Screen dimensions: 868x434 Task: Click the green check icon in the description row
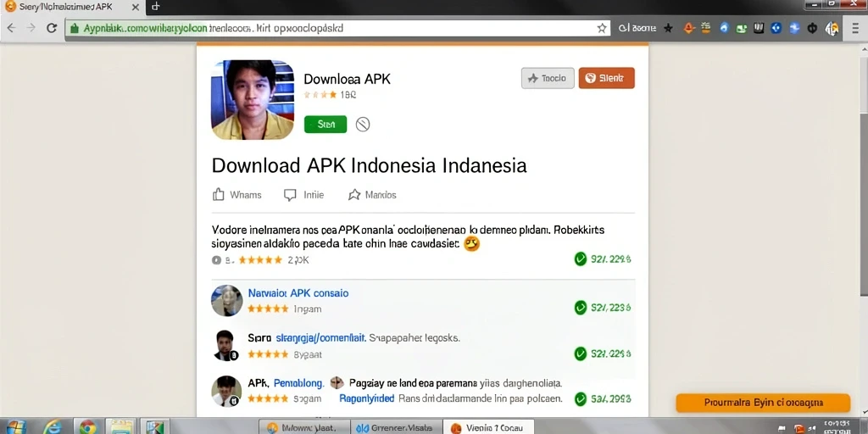click(580, 259)
